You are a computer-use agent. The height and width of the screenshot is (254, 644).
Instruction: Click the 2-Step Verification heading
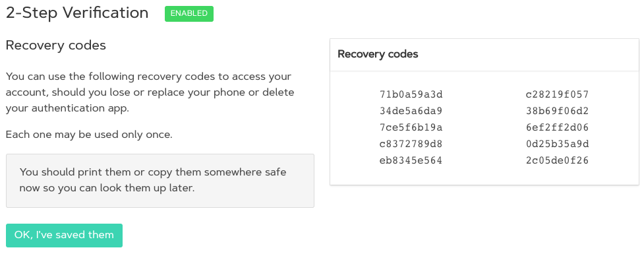coord(77,13)
